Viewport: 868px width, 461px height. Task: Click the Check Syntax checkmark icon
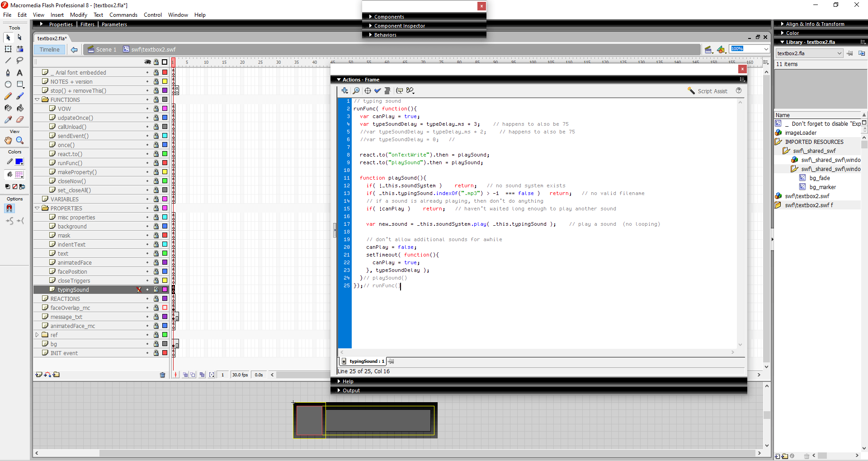pos(377,90)
